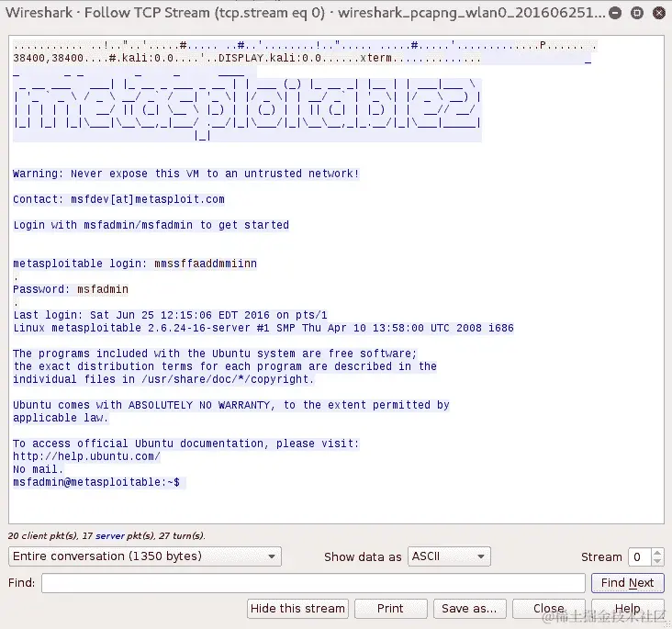672x629 pixels.
Task: Increase the Stream number with up arrow
Action: tap(657, 552)
